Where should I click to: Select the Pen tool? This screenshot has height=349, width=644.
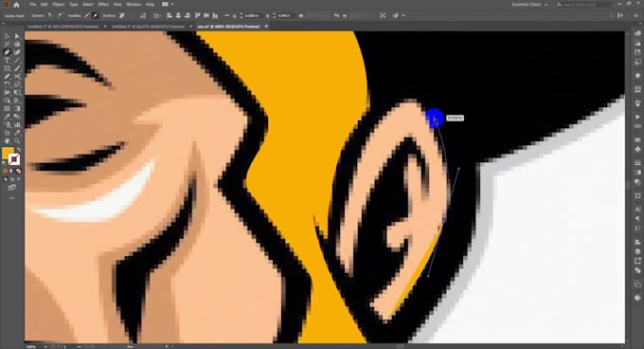[x=7, y=52]
